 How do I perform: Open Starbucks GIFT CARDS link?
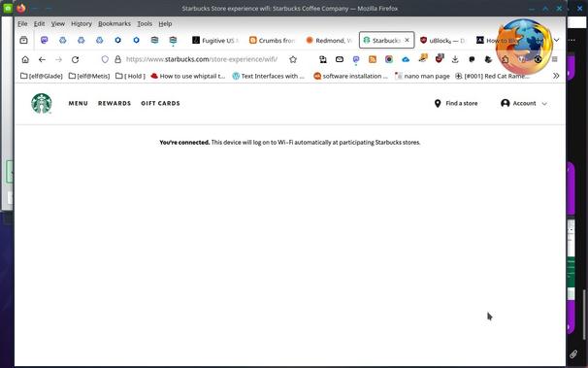pos(160,103)
